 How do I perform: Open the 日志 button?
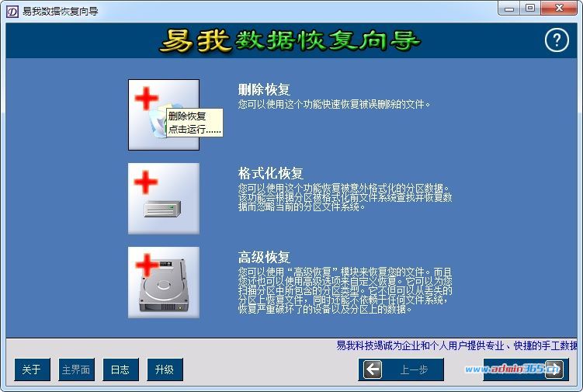point(121,369)
